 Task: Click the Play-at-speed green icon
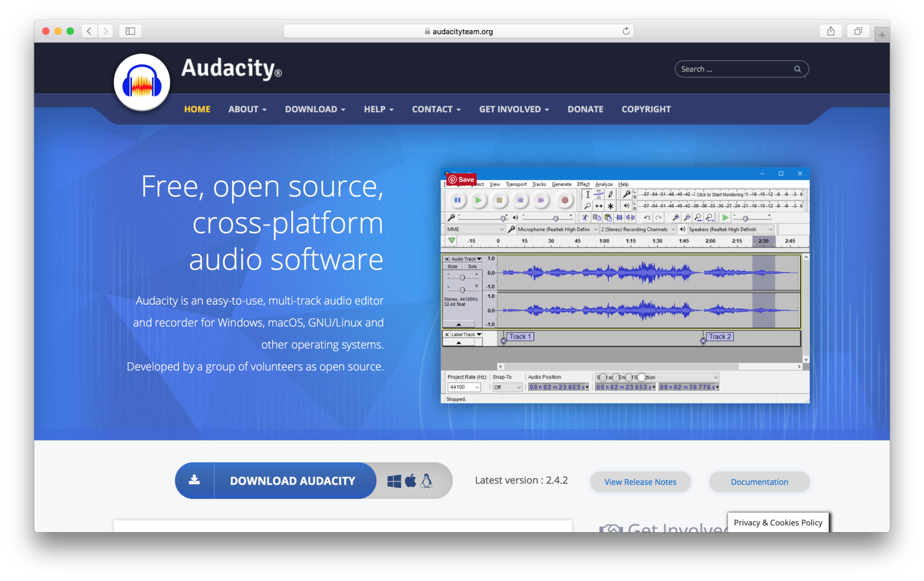(x=725, y=218)
